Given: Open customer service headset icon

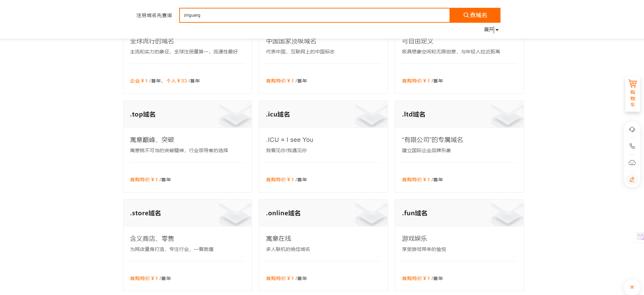Looking at the screenshot, I should coord(632,129).
